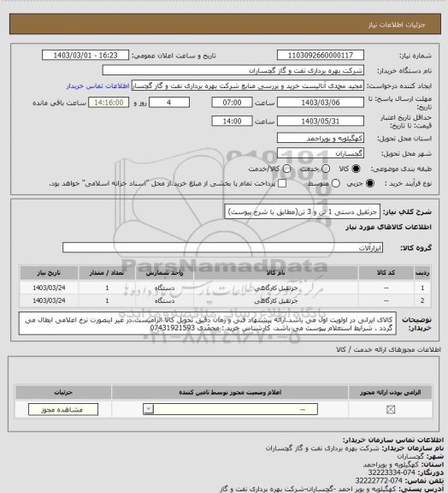Click response deadline date 1403/03/06

(x=321, y=103)
